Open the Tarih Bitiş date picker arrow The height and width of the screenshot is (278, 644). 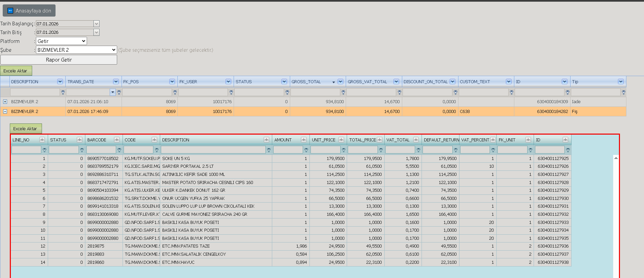[96, 32]
